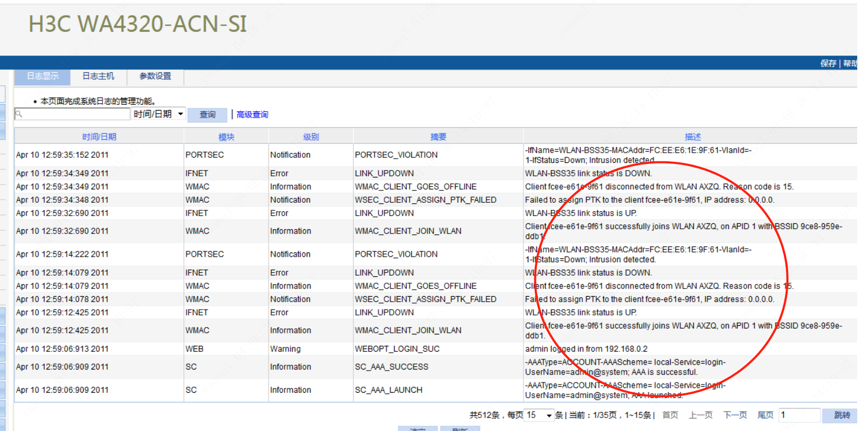This screenshot has height=431, width=868.
Task: Switch to the 日志显示 tab
Action: coord(43,77)
